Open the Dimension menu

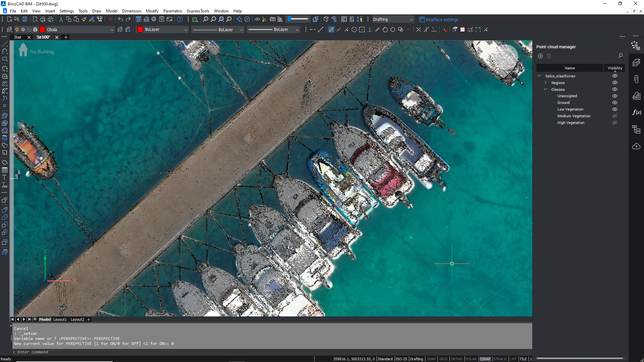pos(131,11)
